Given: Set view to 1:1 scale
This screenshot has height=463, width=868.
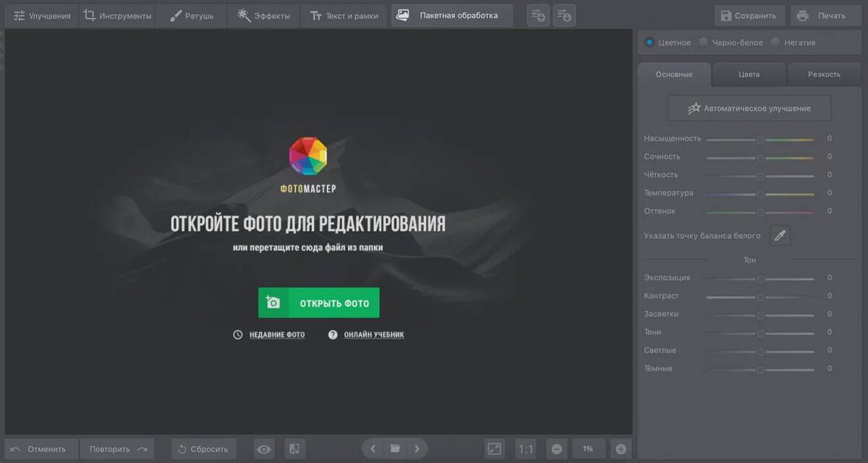Looking at the screenshot, I should 525,449.
